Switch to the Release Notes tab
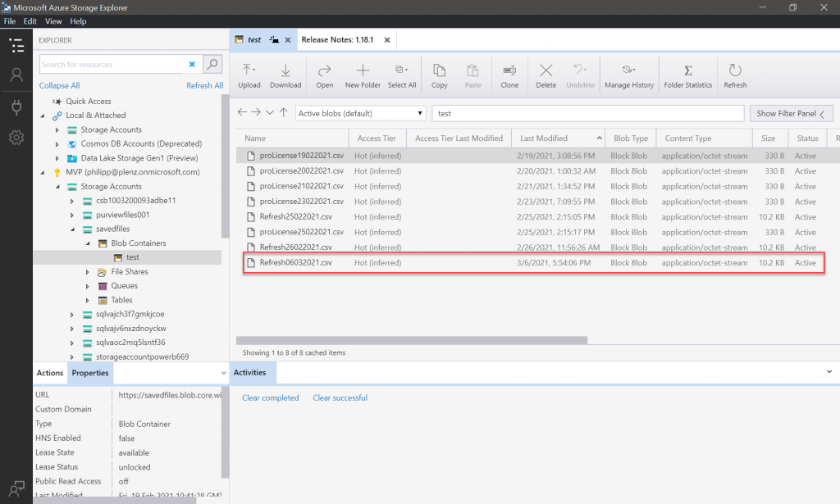840x504 pixels. tap(339, 39)
